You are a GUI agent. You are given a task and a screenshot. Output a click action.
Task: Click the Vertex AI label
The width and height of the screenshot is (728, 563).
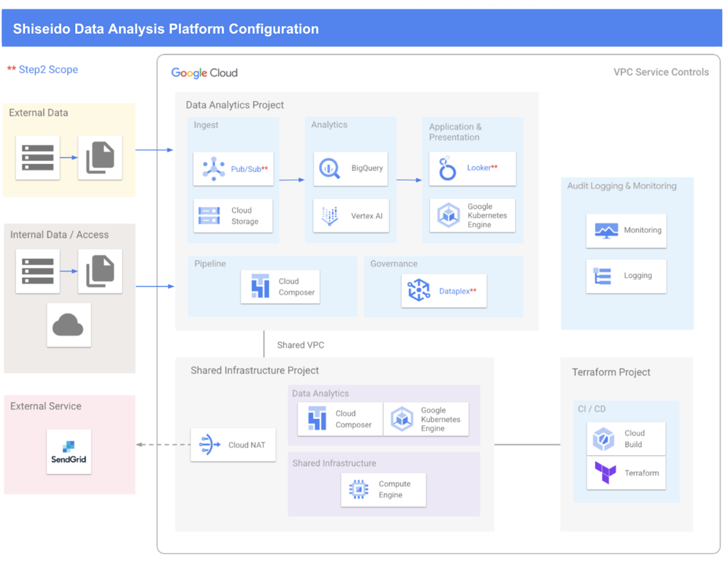click(366, 216)
